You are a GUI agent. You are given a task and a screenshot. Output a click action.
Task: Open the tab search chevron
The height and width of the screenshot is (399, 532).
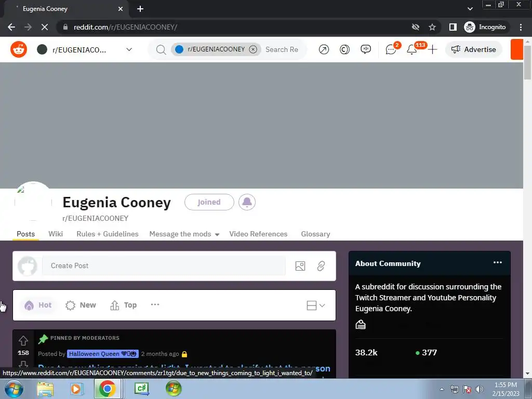click(x=470, y=9)
